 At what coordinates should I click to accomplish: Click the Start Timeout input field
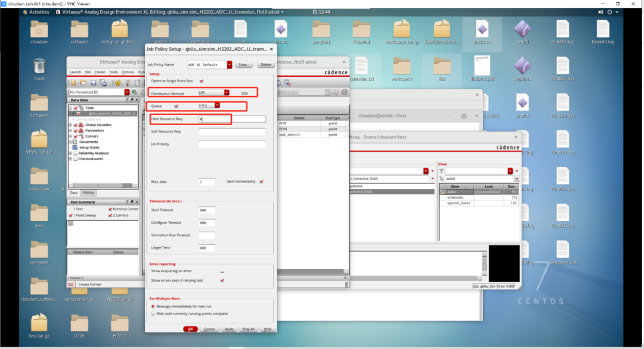[x=207, y=210]
